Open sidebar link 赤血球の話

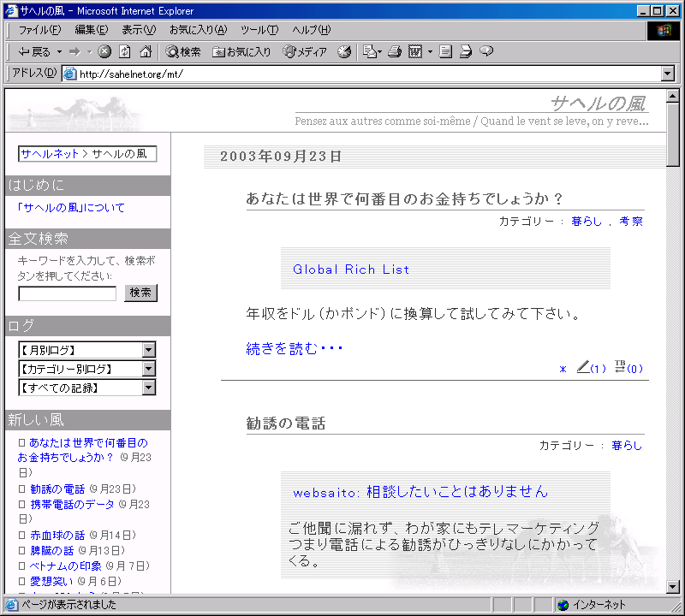(x=57, y=536)
